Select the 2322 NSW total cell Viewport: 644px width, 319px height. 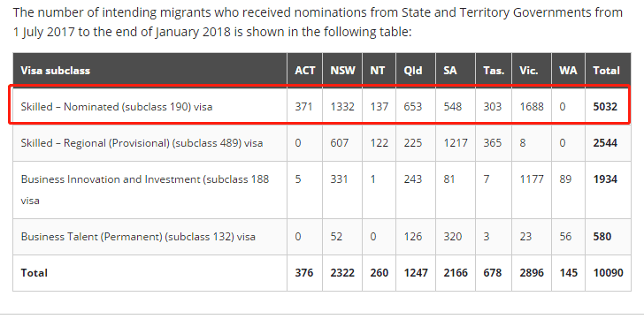click(342, 273)
